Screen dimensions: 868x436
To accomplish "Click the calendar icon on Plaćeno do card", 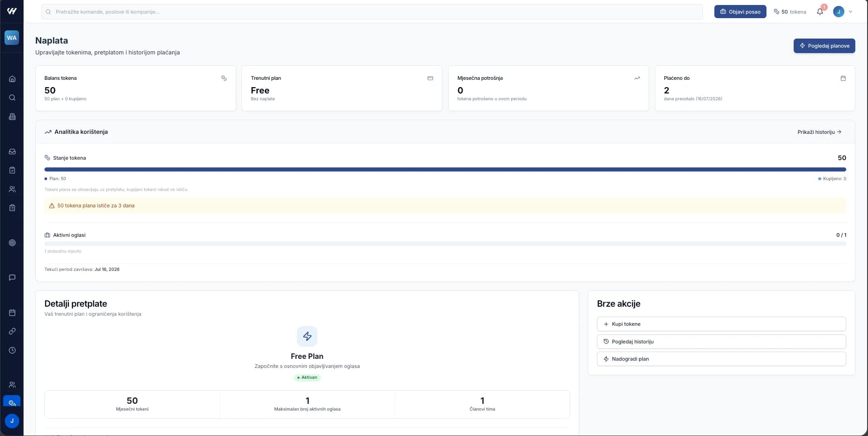I will 843,78.
